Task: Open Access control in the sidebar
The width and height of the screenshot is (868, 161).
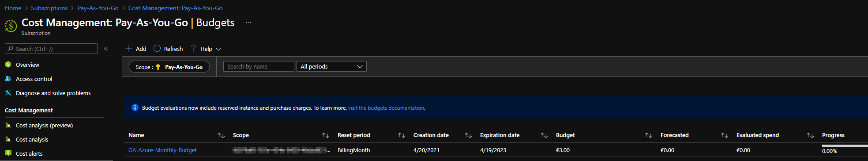Action: (x=34, y=79)
